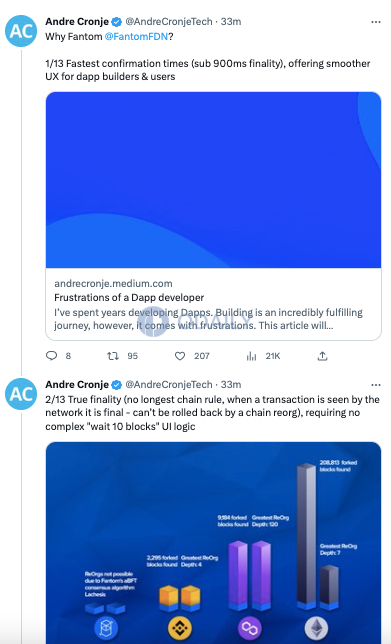Image resolution: width=391 pixels, height=644 pixels.
Task: Open more options menu on first tweet
Action: (x=376, y=22)
